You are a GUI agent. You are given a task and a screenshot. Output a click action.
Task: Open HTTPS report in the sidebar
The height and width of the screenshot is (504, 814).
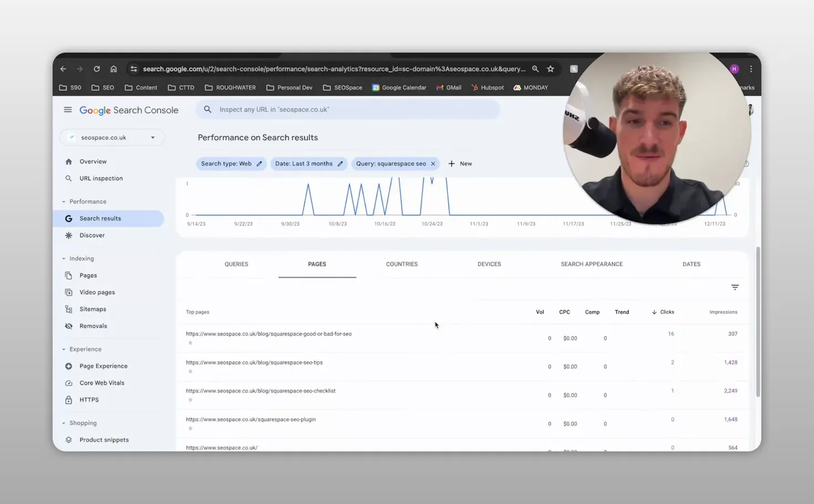[89, 400]
